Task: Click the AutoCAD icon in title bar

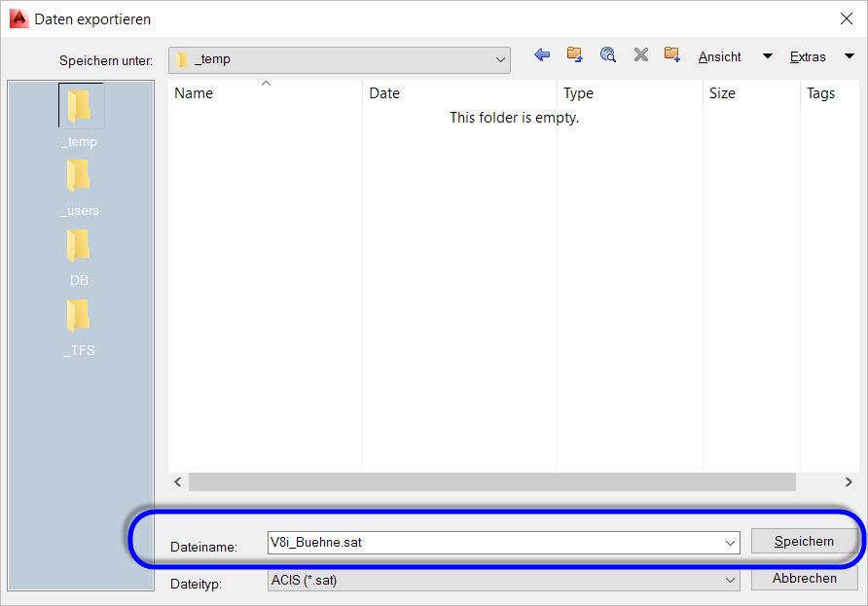Action: coord(18,18)
